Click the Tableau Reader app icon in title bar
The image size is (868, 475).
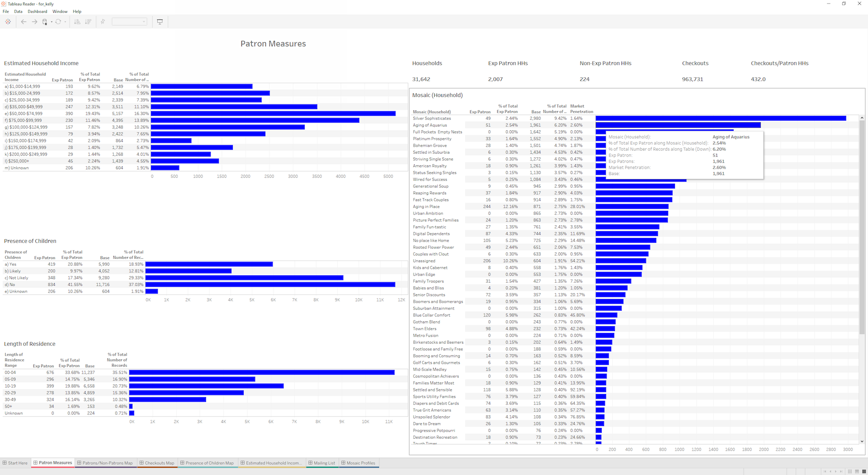pyautogui.click(x=4, y=4)
